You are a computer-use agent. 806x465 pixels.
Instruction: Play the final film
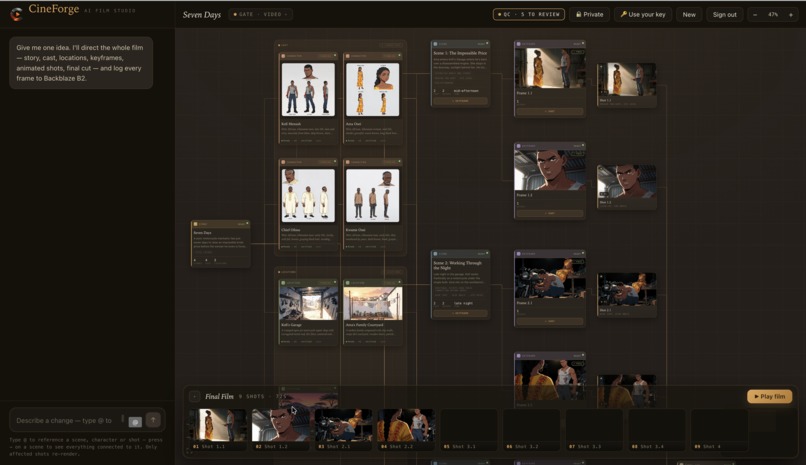pos(769,396)
